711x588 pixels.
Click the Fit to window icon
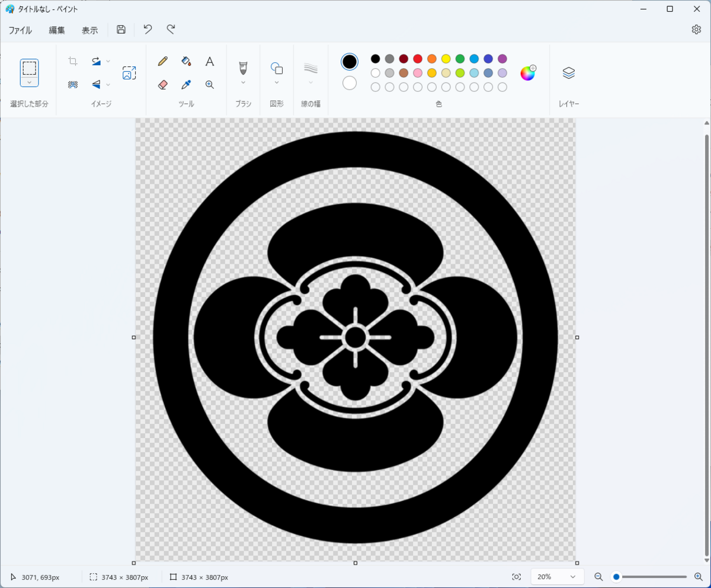click(x=517, y=577)
